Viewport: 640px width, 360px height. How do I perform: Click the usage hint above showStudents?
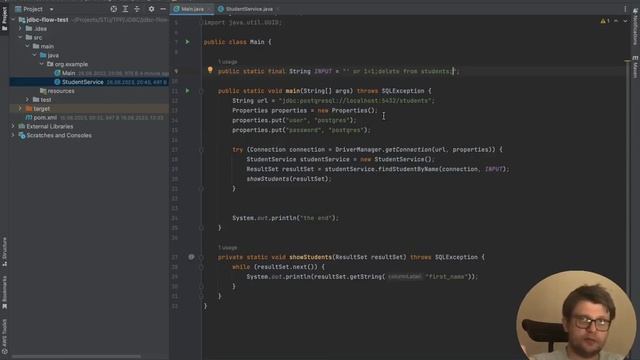point(227,248)
